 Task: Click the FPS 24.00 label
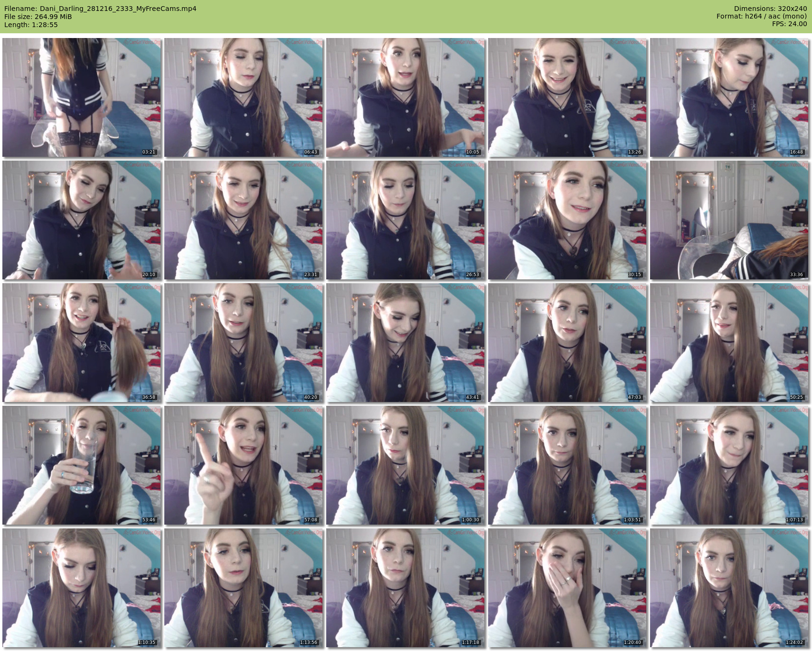click(789, 24)
